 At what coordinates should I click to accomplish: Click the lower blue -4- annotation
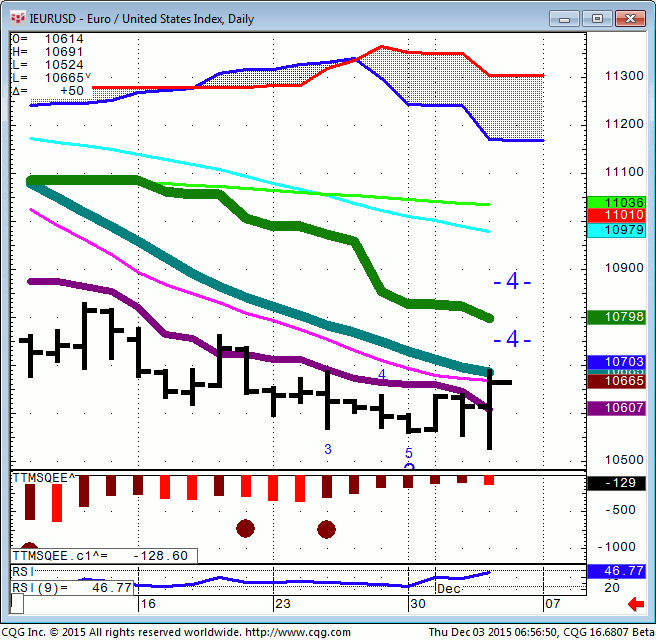pos(512,339)
